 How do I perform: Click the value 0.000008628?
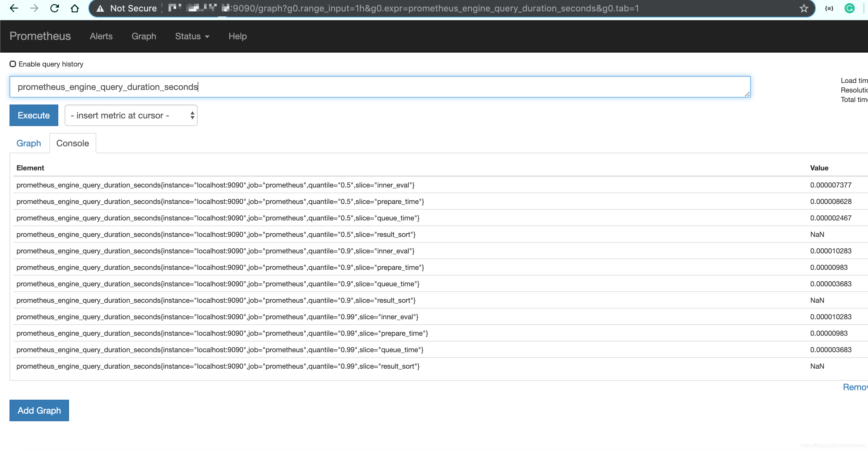[x=831, y=201]
